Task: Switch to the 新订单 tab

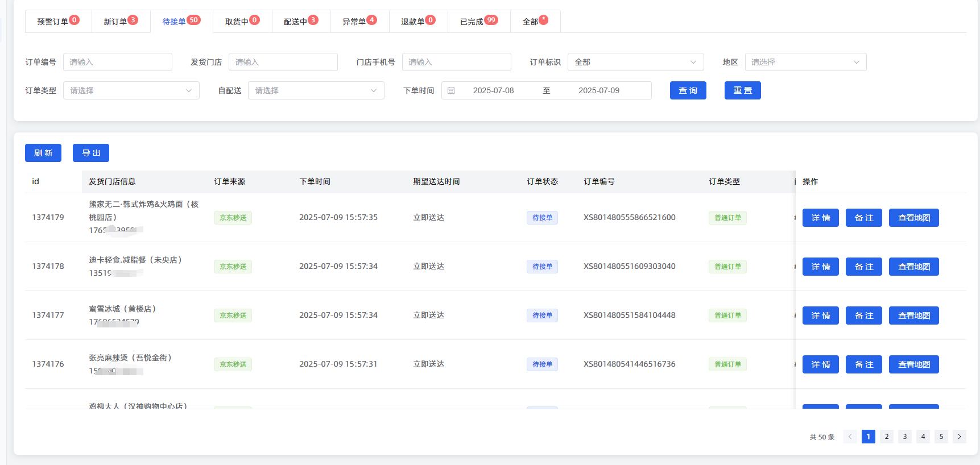Action: coord(121,21)
